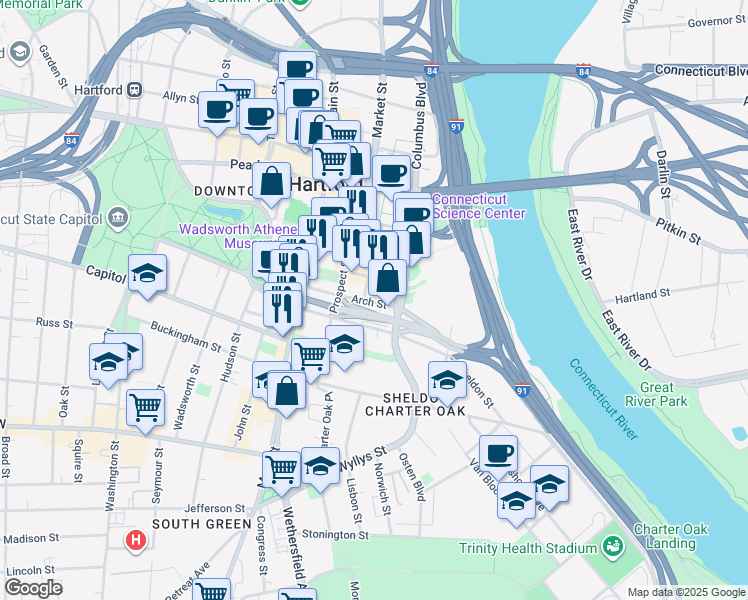Click the red hospital H marker

coord(136,541)
